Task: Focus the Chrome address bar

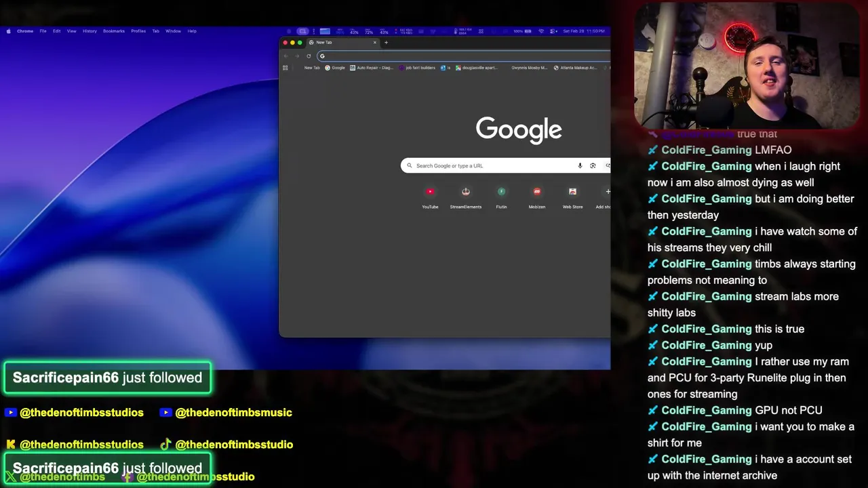Action: 465,56
